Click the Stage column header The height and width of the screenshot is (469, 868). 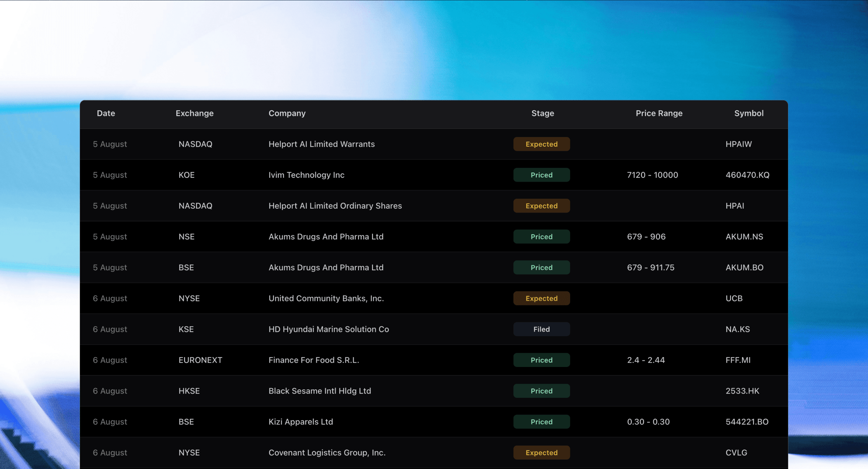click(542, 113)
